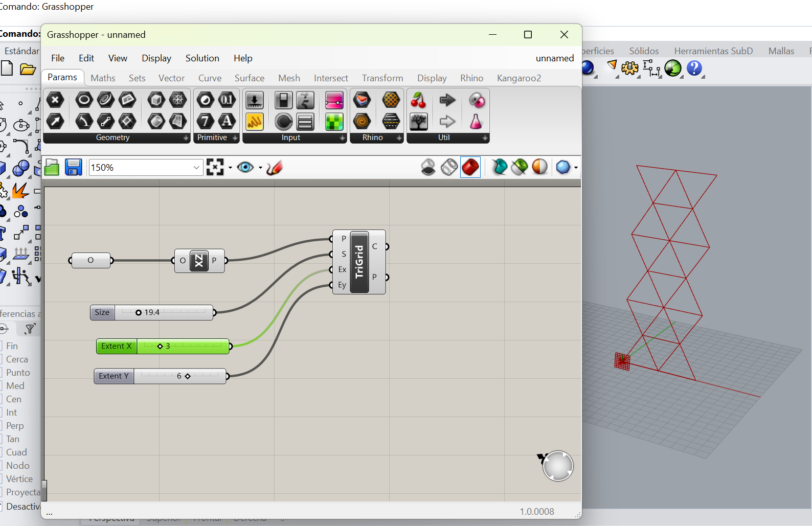Open the Solution menu
This screenshot has width=812, height=526.
[x=202, y=58]
